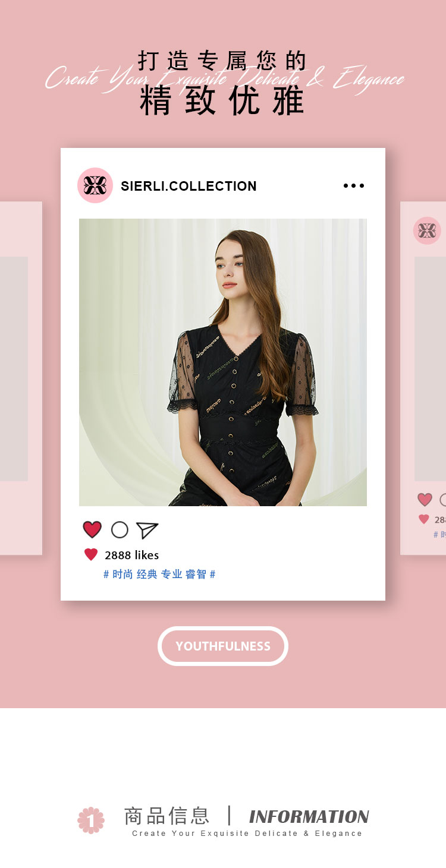Screen dimensions: 446x868
Task: Click the YOUTHFULNESS button
Action: [223, 646]
